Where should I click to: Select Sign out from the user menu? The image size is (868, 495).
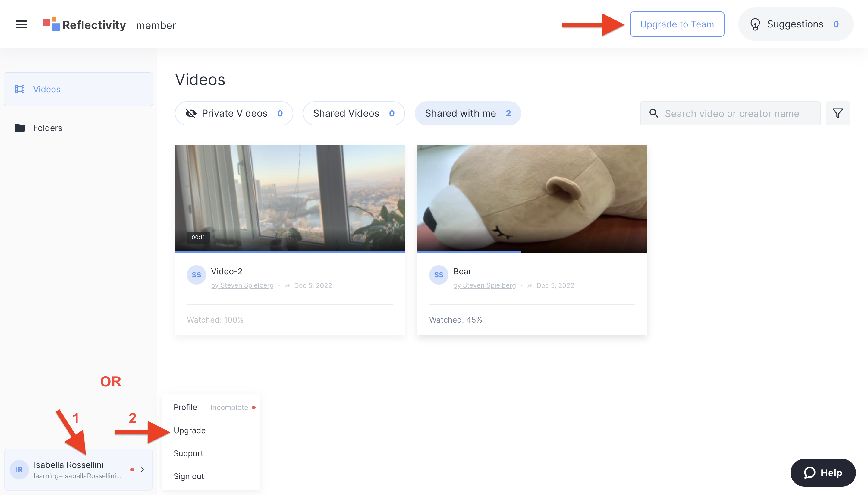(x=189, y=476)
